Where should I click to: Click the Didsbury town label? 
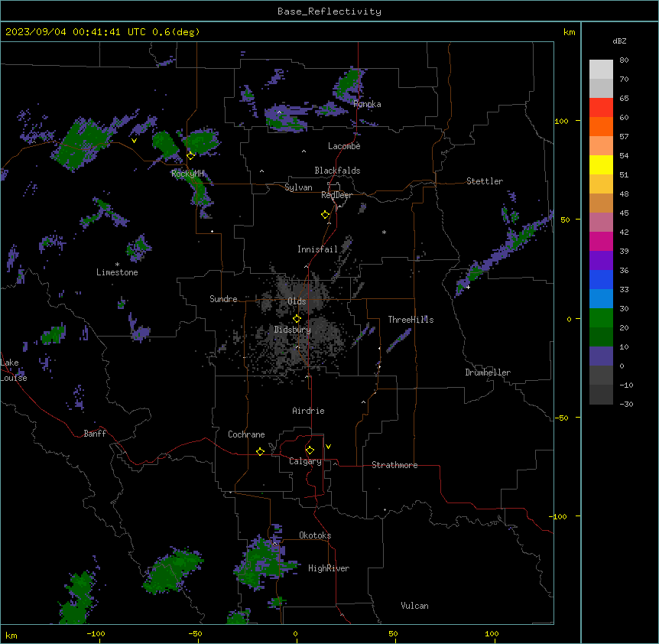point(293,330)
